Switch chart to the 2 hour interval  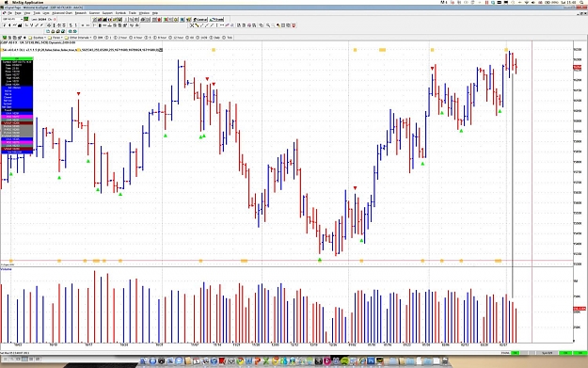pos(120,38)
